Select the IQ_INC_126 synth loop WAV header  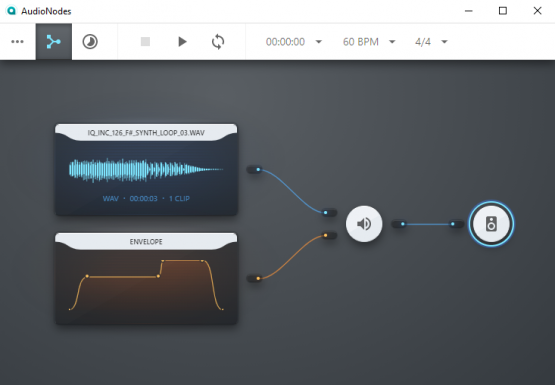pyautogui.click(x=146, y=133)
